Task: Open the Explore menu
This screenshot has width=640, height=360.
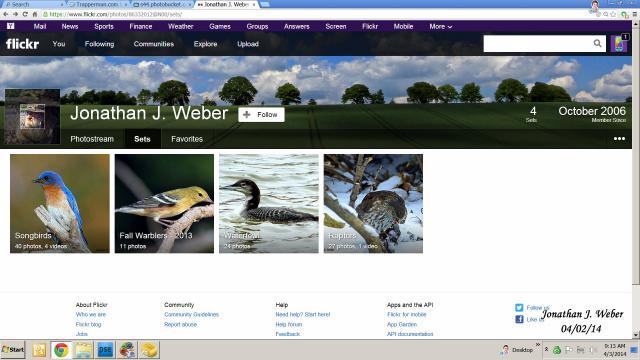Action: click(x=205, y=44)
